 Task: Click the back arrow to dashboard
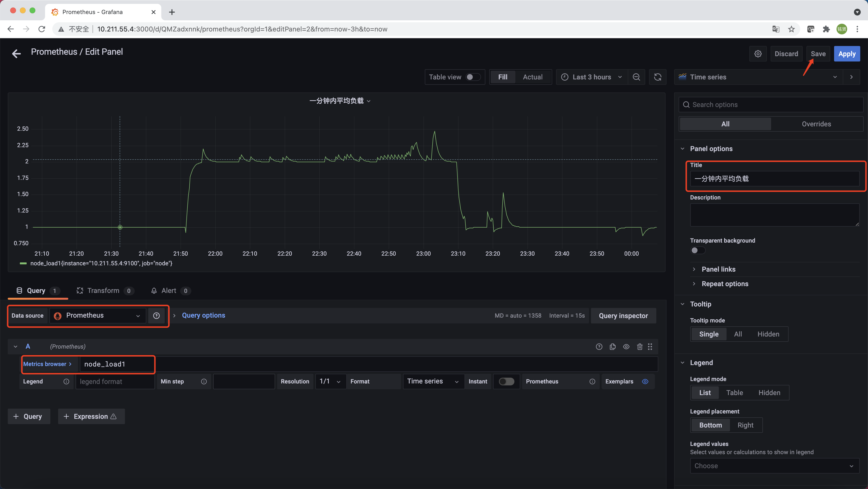tap(16, 53)
